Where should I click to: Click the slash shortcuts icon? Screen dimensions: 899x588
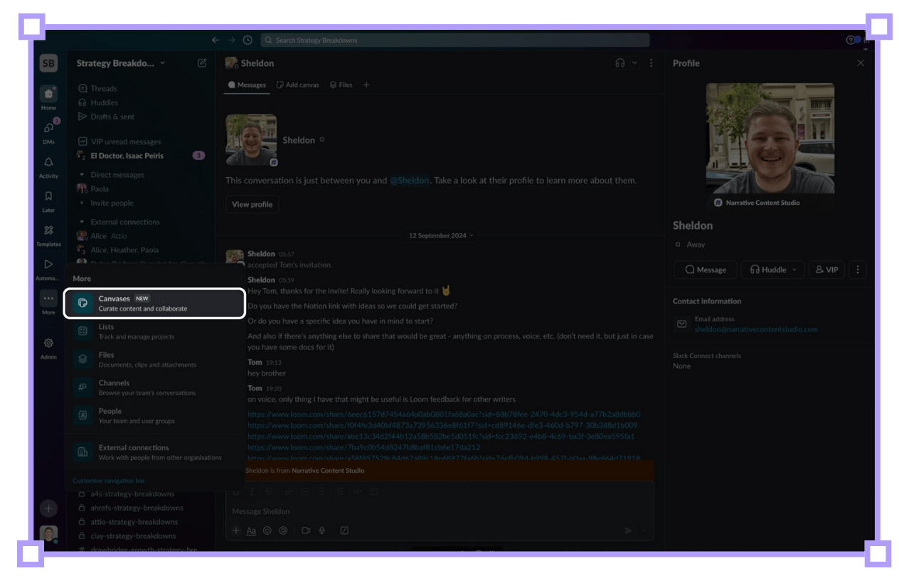[x=344, y=530]
